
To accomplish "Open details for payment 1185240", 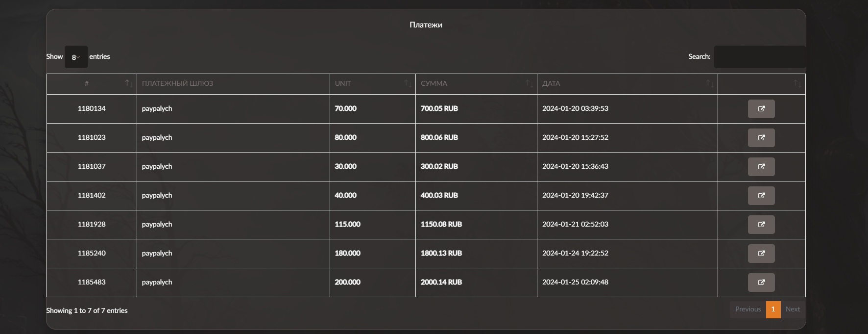I will [761, 254].
